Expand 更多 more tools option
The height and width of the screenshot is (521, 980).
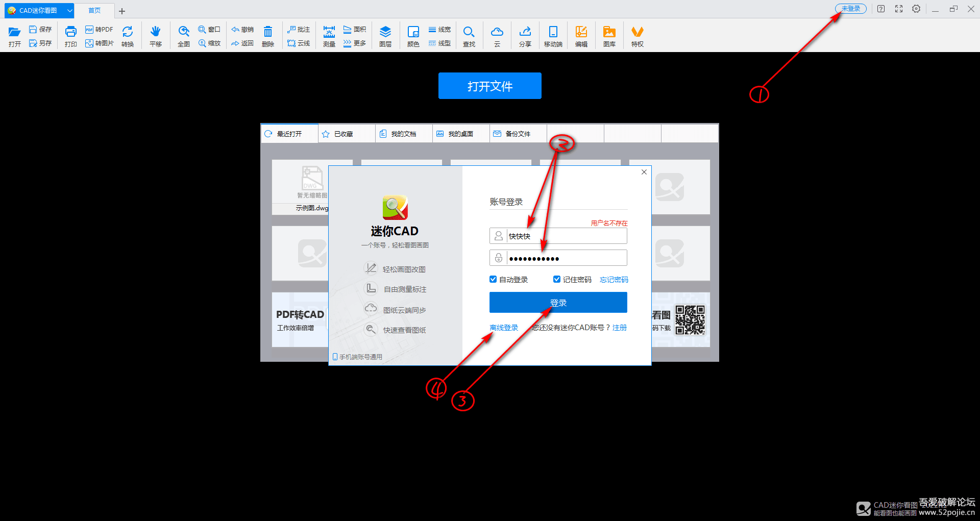tap(355, 43)
